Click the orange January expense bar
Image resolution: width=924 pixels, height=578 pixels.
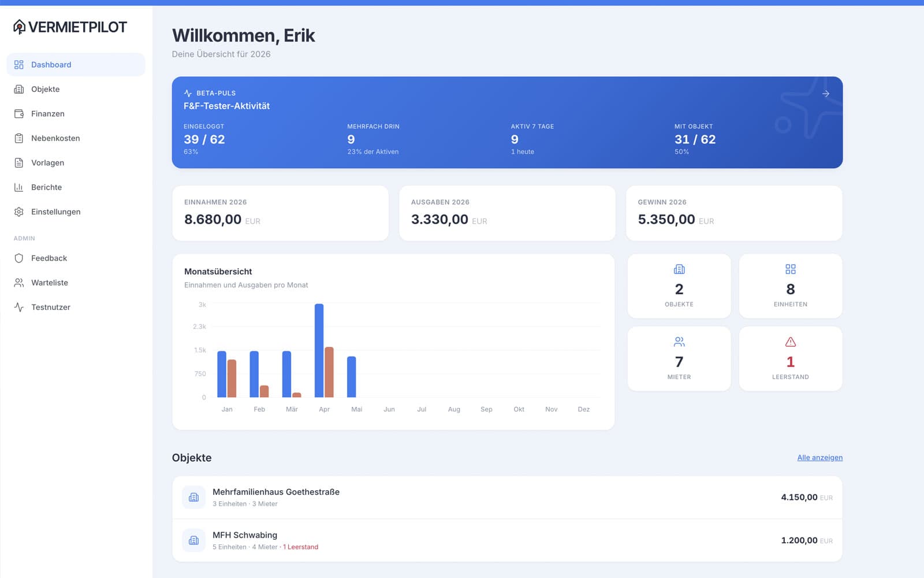point(232,379)
